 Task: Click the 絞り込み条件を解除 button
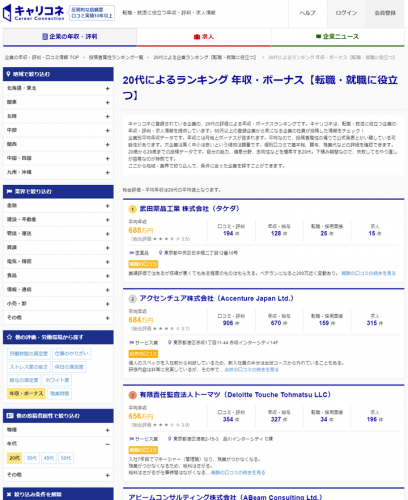point(58,494)
